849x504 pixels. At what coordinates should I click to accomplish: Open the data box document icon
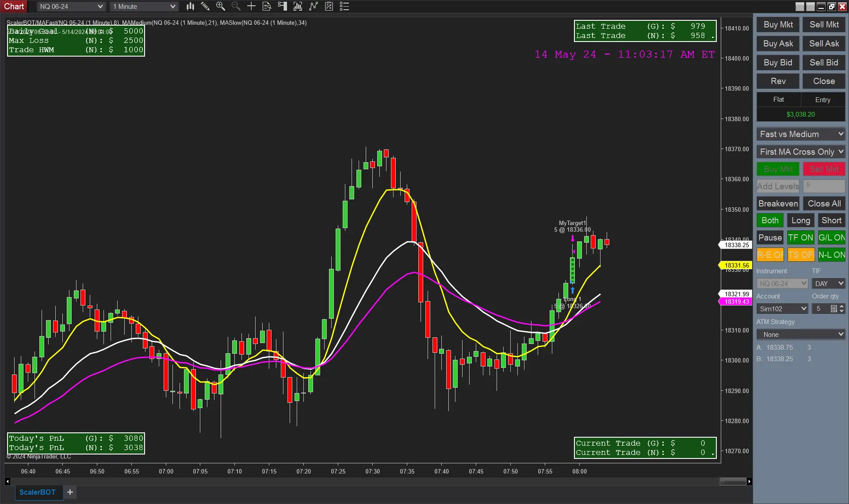click(x=267, y=6)
